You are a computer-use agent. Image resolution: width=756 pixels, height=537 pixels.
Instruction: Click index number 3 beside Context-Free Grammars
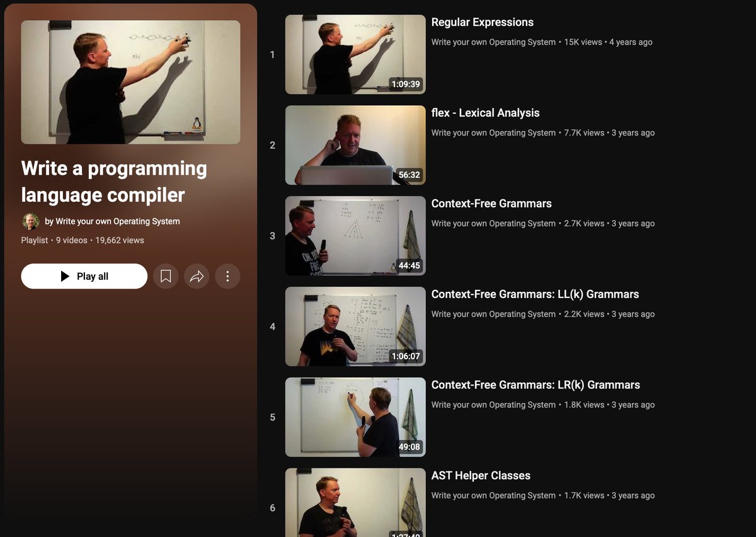(x=272, y=236)
